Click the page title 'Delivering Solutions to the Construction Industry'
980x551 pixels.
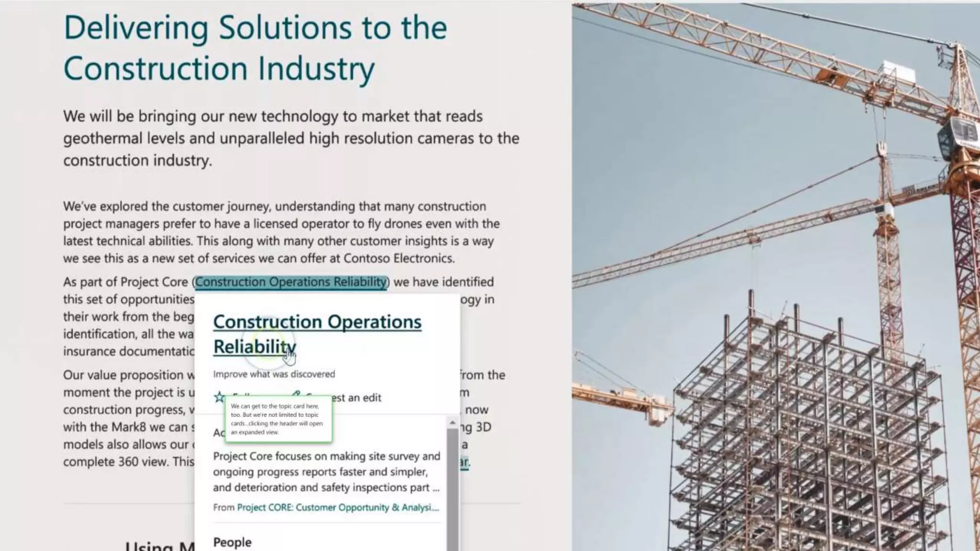256,48
